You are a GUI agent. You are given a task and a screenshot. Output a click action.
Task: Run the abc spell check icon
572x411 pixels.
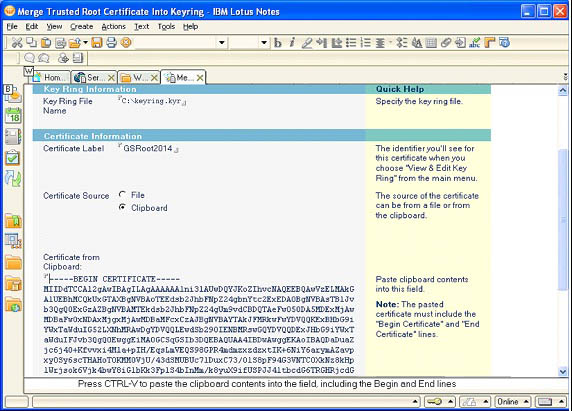pyautogui.click(x=475, y=43)
